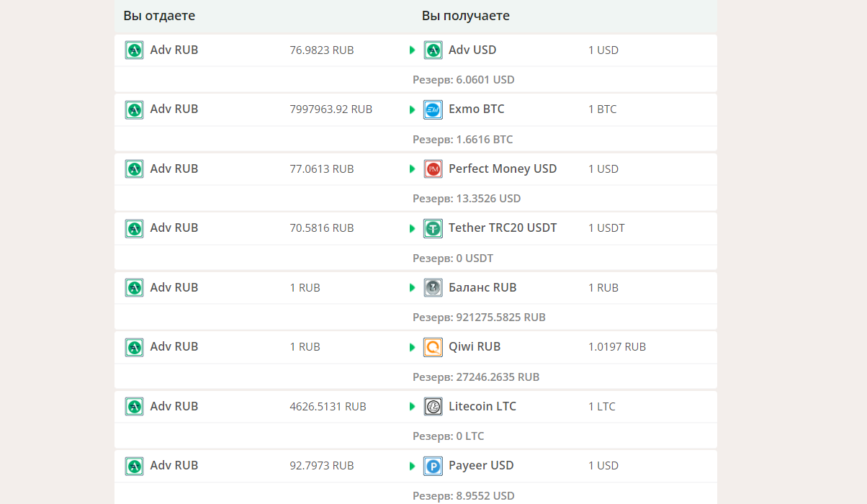Click the Tether TRC20 USDT icon
Image resolution: width=867 pixels, height=504 pixels.
pos(433,228)
